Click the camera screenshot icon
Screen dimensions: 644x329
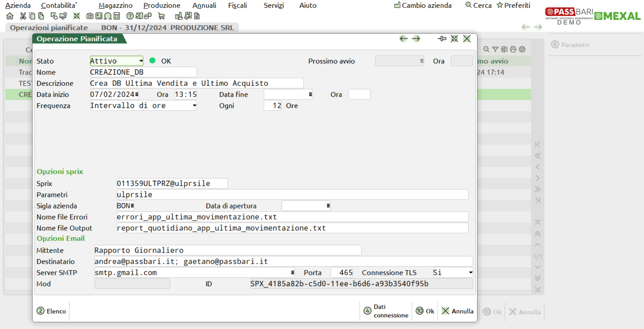tap(90, 16)
